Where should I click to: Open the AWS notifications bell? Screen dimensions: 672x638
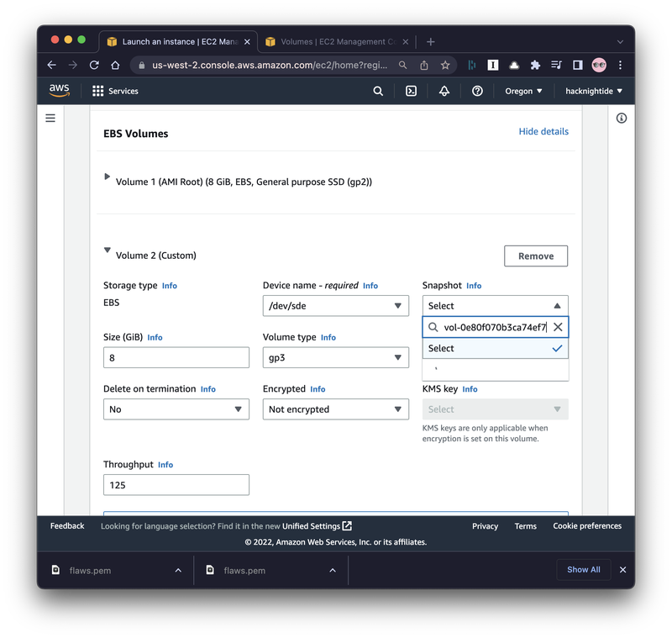pos(444,91)
